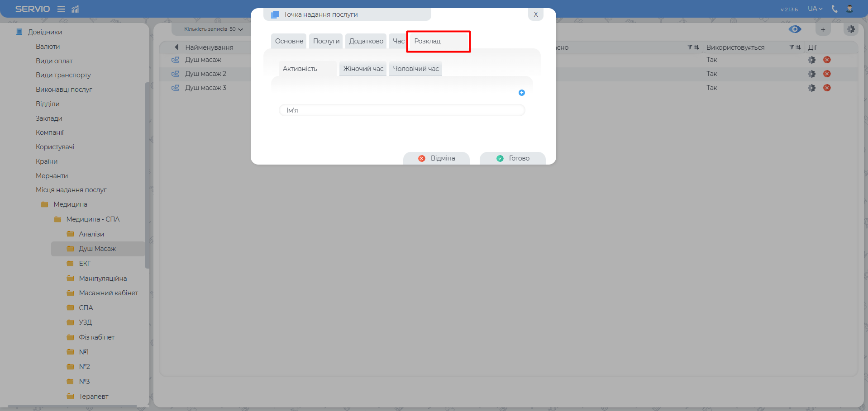Open the user profile icon
This screenshot has width=868, height=411.
point(849,9)
